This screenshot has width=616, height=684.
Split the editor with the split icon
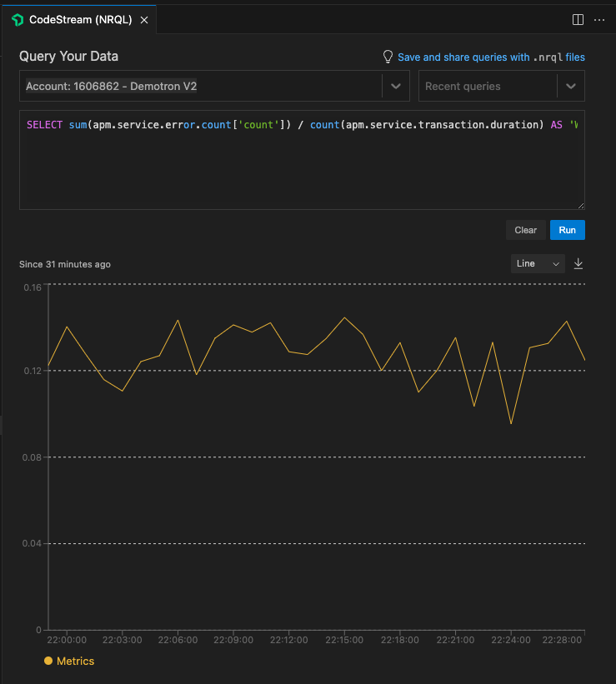point(578,20)
